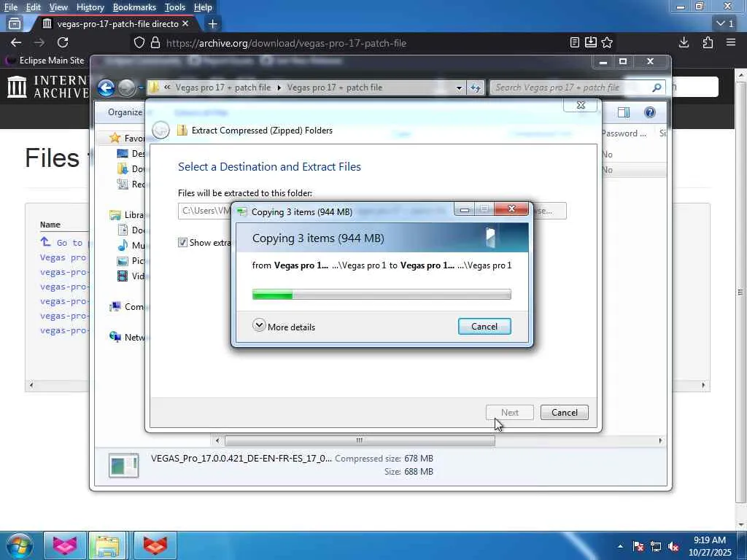This screenshot has width=747, height=560.
Task: Select Network in Explorer navigation pane
Action: pyautogui.click(x=128, y=337)
